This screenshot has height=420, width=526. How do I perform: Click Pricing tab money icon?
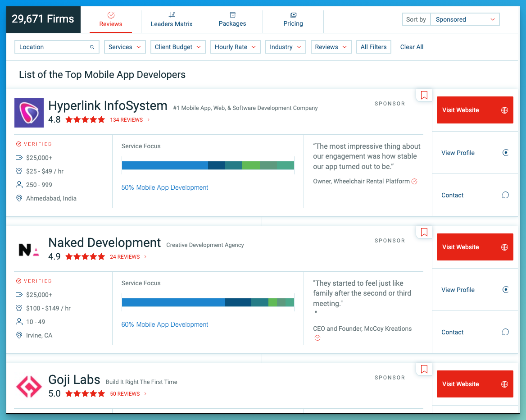(293, 15)
